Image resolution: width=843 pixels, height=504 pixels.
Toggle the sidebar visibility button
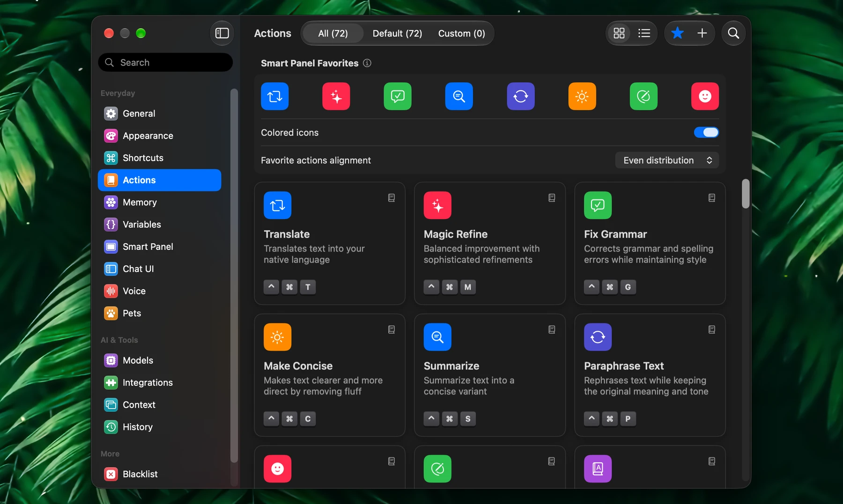click(x=222, y=33)
